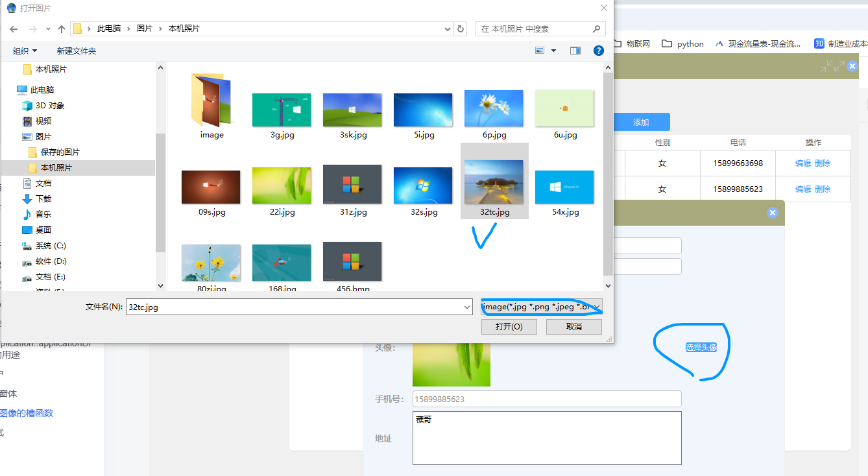
Task: Select the 6u.jpg thumbnail
Action: 564,108
